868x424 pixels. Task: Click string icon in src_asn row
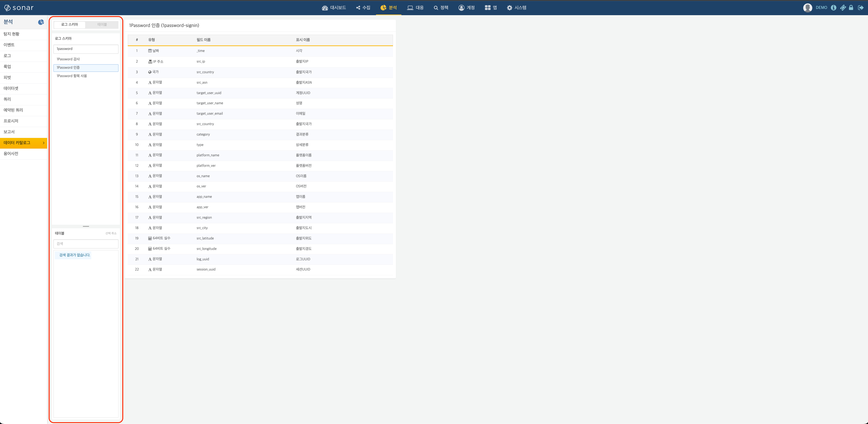coord(150,83)
